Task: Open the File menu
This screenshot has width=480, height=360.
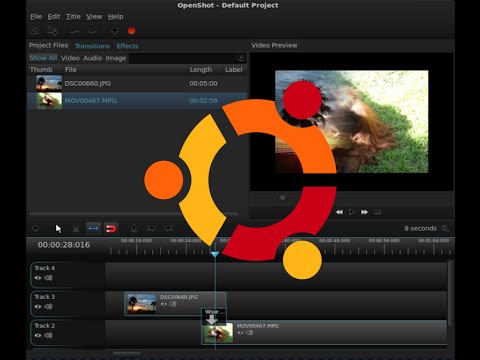Action: point(36,17)
